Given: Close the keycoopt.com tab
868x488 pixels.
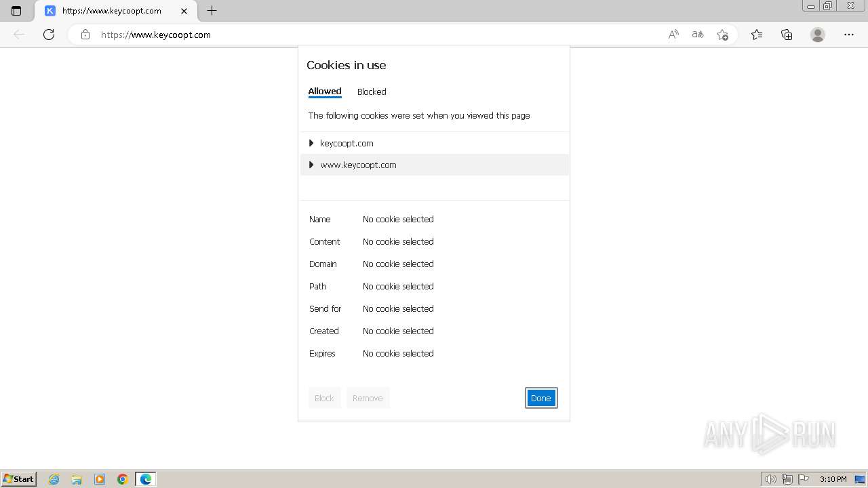Looking at the screenshot, I should pyautogui.click(x=184, y=11).
